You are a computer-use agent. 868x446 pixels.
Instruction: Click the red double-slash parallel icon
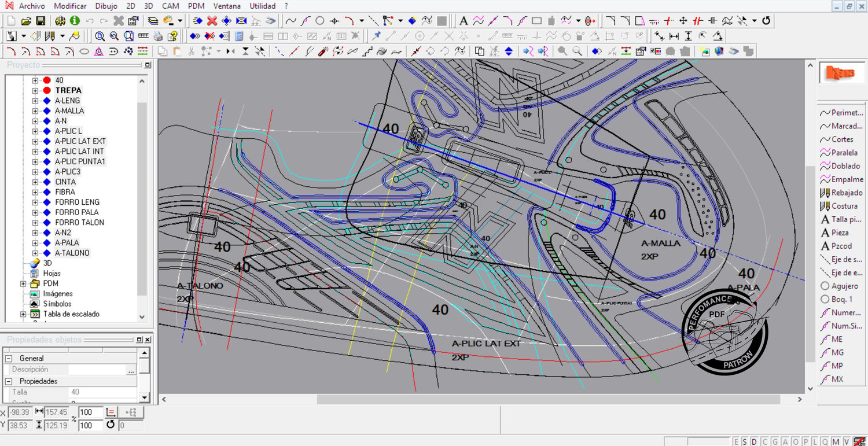tap(697, 21)
